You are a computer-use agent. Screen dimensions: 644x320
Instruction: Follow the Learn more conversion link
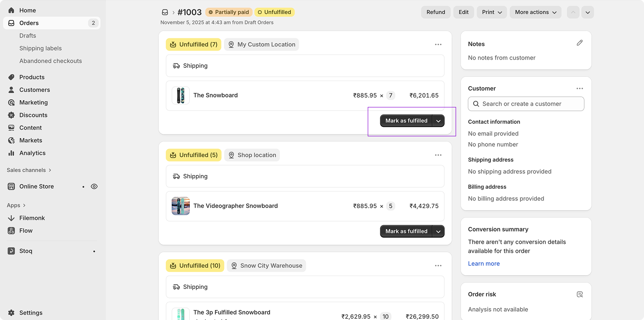click(484, 263)
